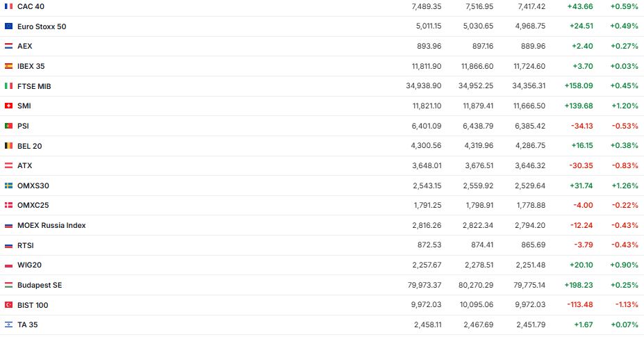Open the RTSI index link
Screen dimensions: 644x337
point(26,245)
